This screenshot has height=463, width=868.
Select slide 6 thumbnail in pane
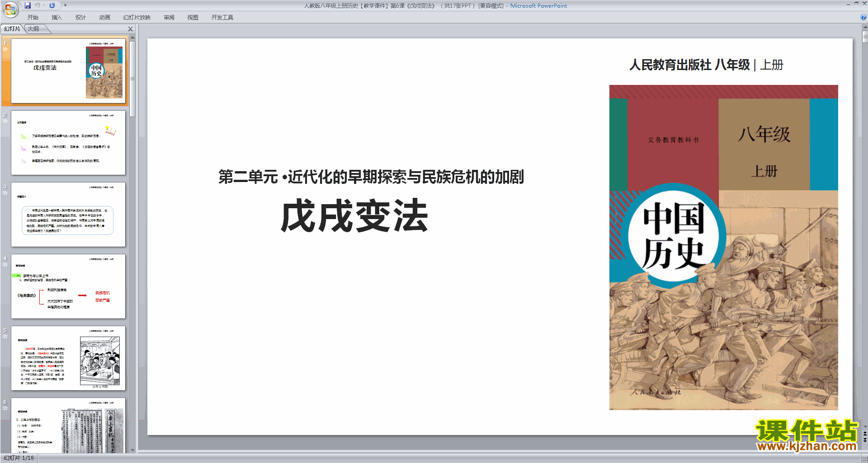[x=68, y=425]
